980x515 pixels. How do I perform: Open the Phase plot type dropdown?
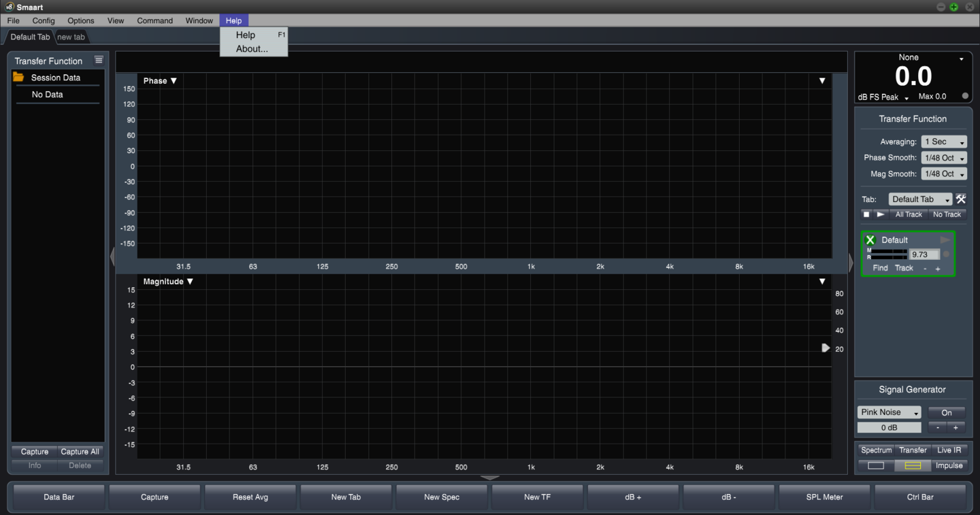point(160,81)
